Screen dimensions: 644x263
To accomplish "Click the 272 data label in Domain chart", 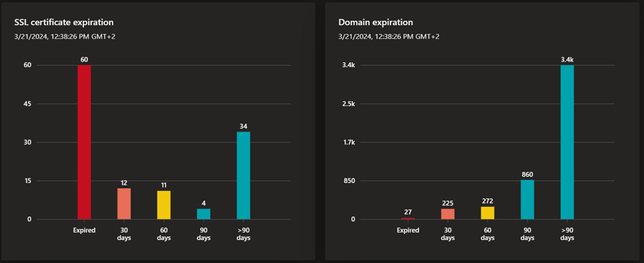I will point(487,201).
